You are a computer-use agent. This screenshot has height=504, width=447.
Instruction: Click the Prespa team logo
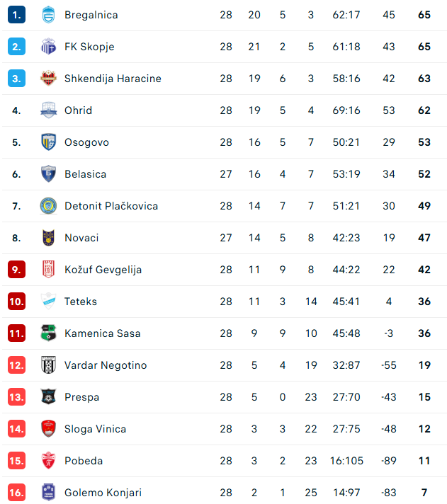[49, 396]
